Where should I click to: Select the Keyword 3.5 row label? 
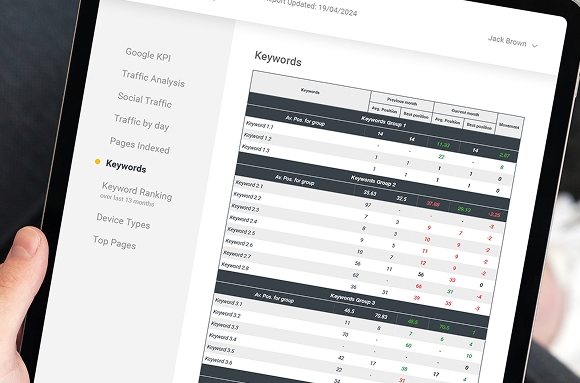pyautogui.click(x=220, y=349)
